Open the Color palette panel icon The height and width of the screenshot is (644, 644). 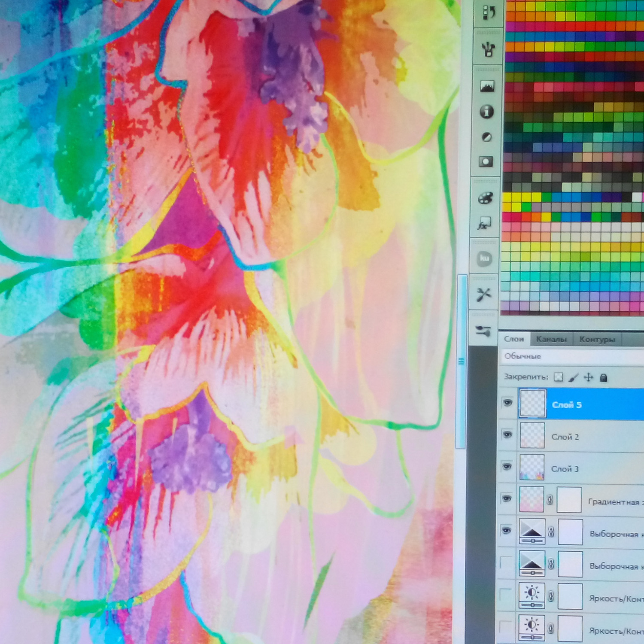(x=485, y=198)
